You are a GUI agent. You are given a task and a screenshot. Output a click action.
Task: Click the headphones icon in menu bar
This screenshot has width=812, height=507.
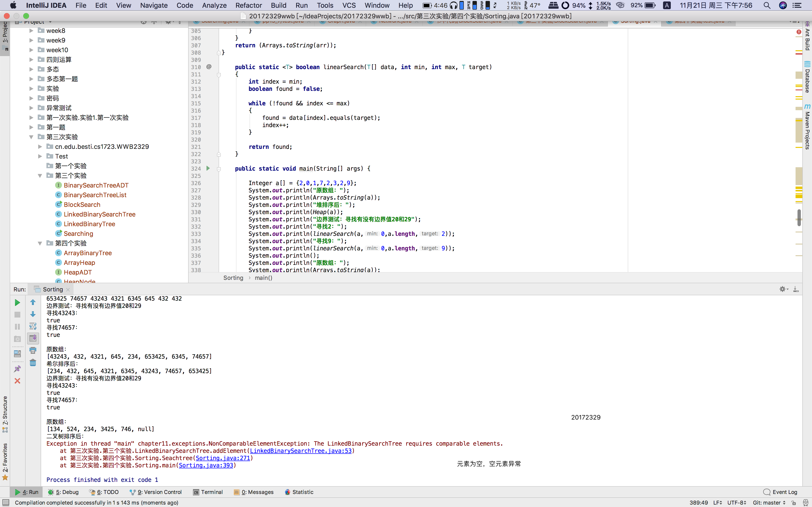[453, 5]
